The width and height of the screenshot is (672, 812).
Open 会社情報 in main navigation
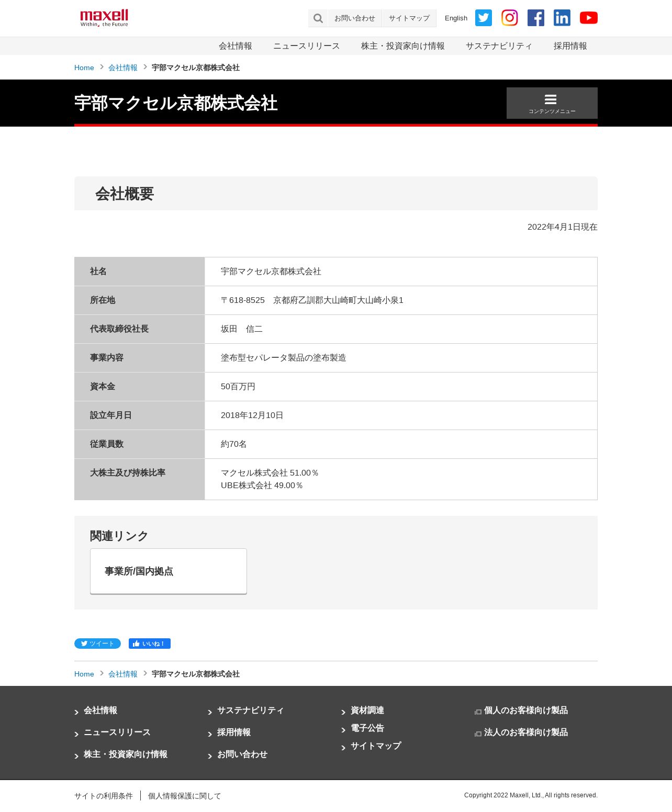236,46
